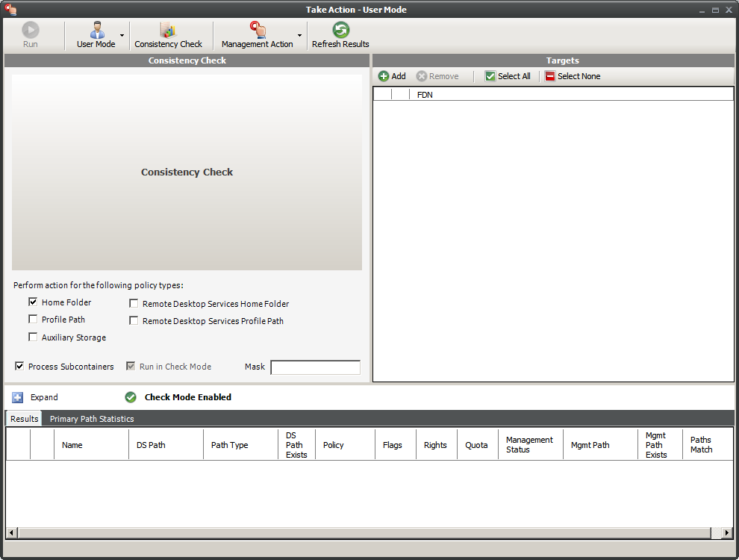Click the Expand label
This screenshot has width=739, height=560.
[44, 397]
